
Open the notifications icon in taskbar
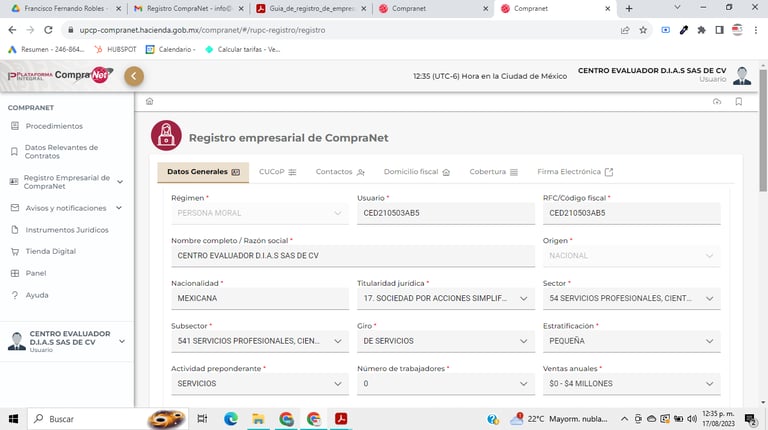click(750, 419)
